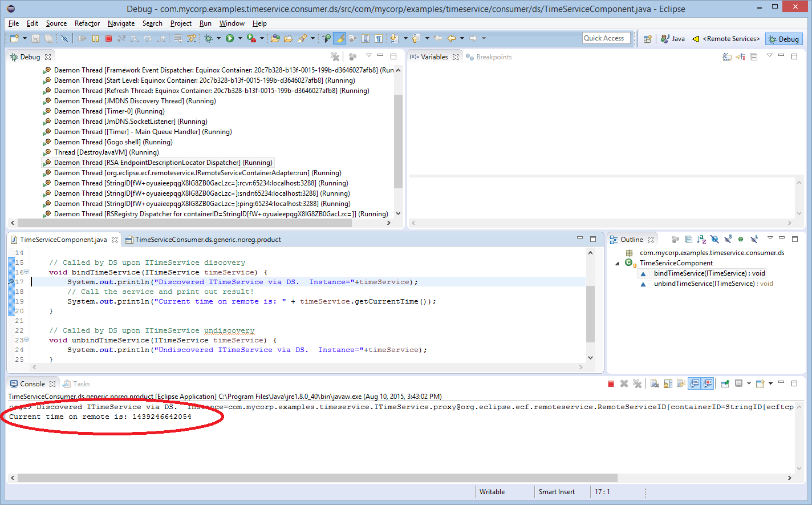Screen dimensions: 812x505
Task: Toggle Sort alphabetically in Outline
Action: pyautogui.click(x=701, y=239)
